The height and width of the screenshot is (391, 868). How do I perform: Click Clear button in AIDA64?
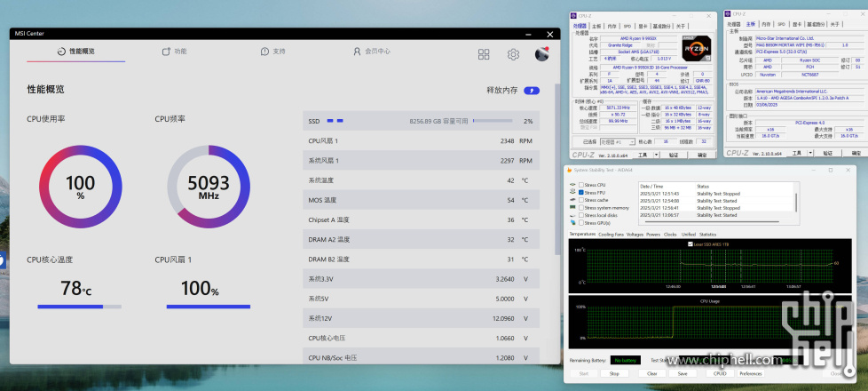652,374
